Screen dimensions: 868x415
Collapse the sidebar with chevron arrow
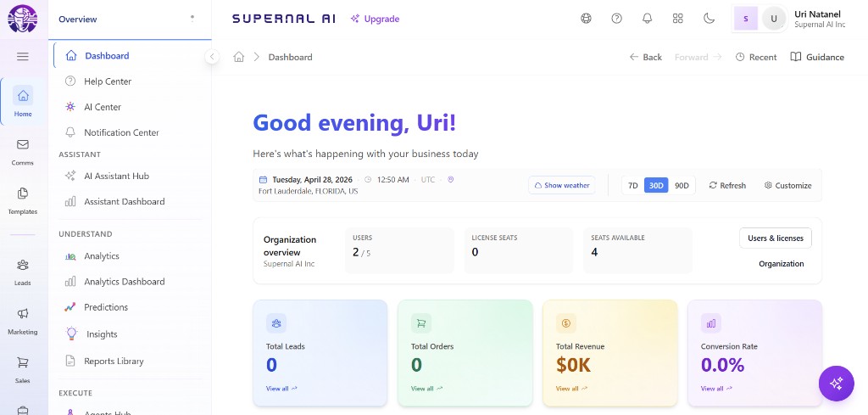coord(212,57)
